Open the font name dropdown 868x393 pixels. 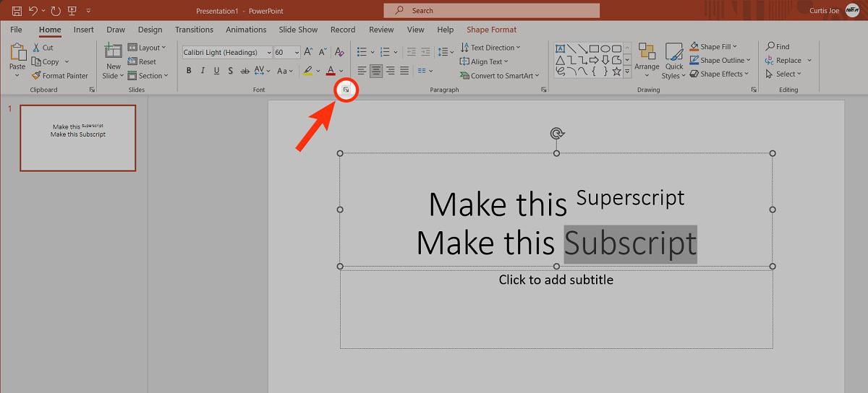[x=268, y=53]
